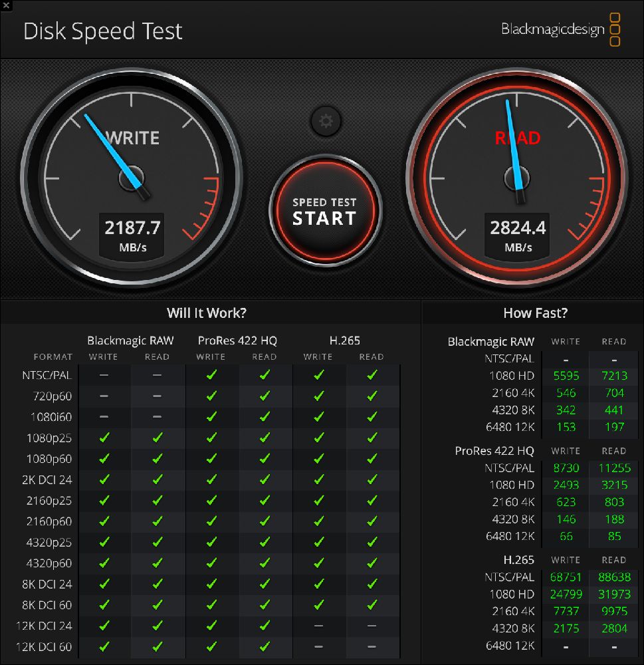Select H.265 NTSC/PAL write value 68751

[x=566, y=577]
